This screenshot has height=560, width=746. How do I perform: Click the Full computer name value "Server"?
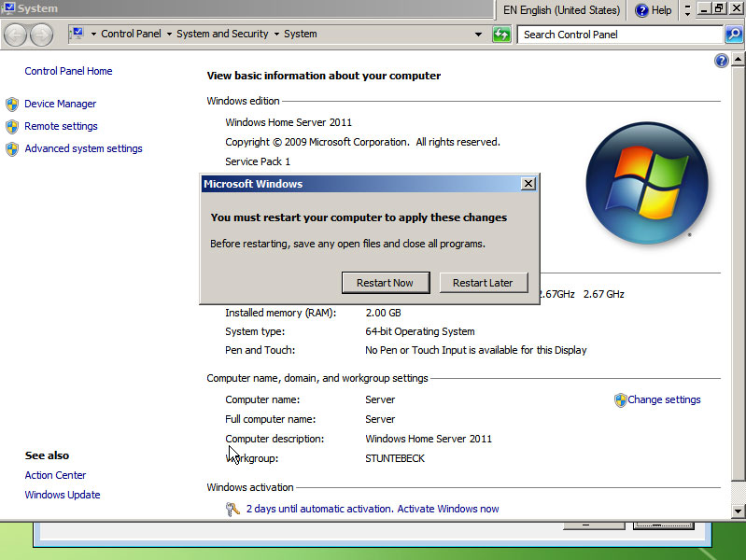[x=380, y=419]
